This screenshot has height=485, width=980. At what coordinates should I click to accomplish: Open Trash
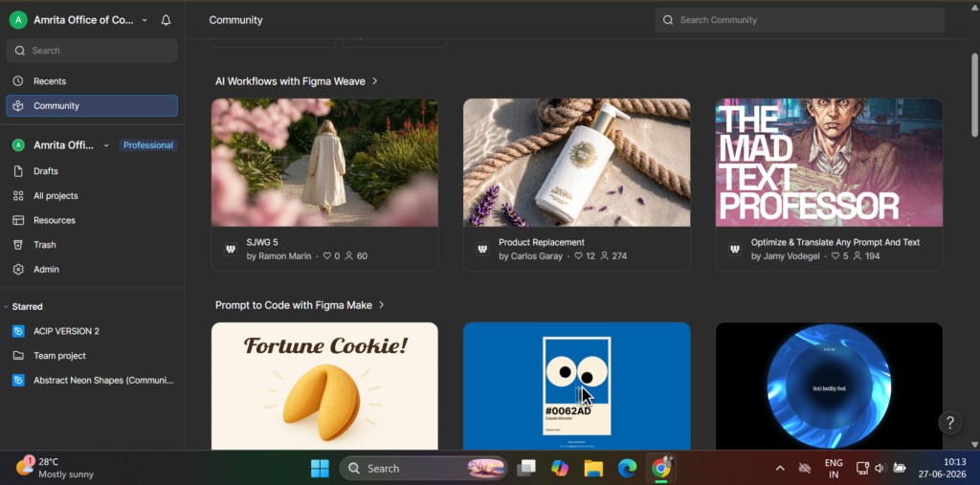click(92, 245)
